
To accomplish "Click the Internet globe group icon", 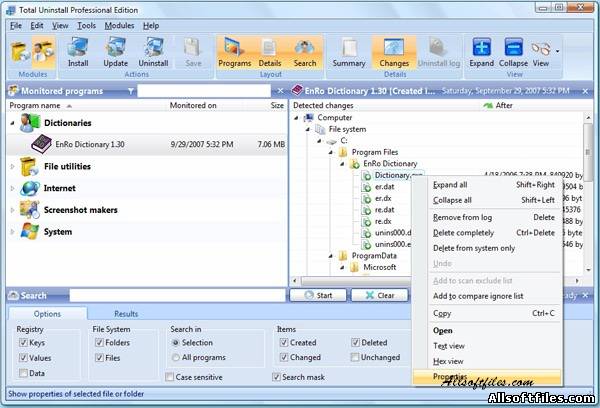I will pyautogui.click(x=30, y=188).
